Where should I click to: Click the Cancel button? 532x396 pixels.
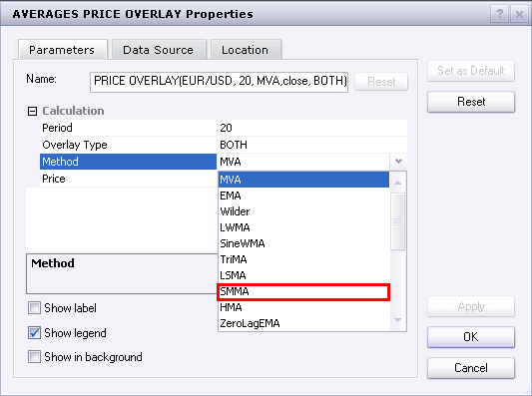click(x=471, y=368)
